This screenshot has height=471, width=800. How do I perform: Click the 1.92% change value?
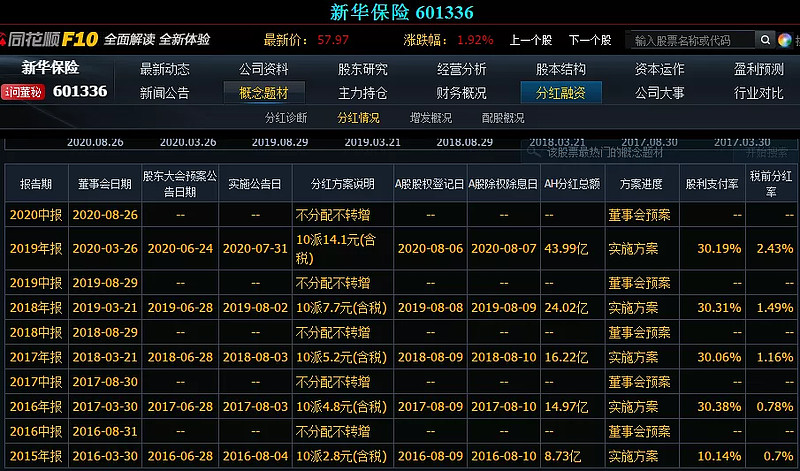[x=475, y=40]
